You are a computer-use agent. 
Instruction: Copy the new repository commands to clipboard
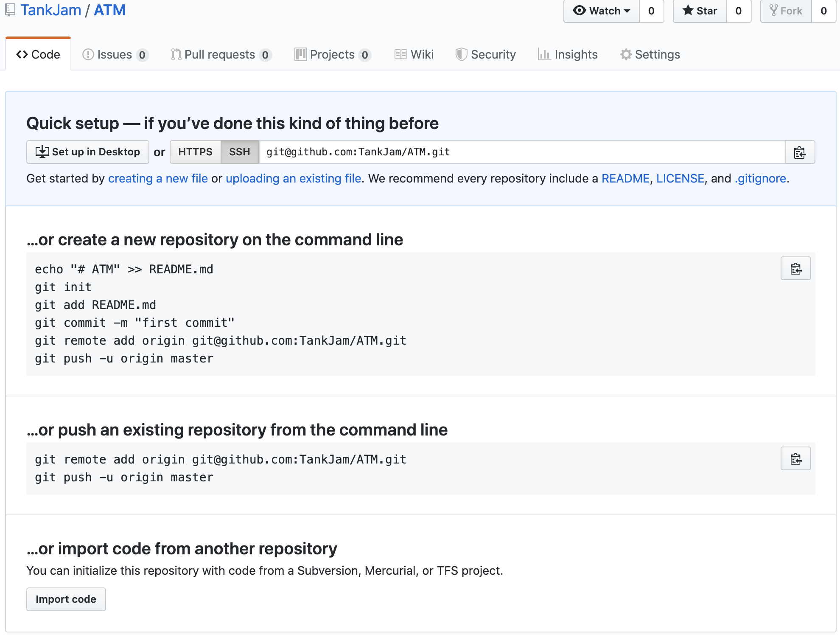[x=795, y=268]
